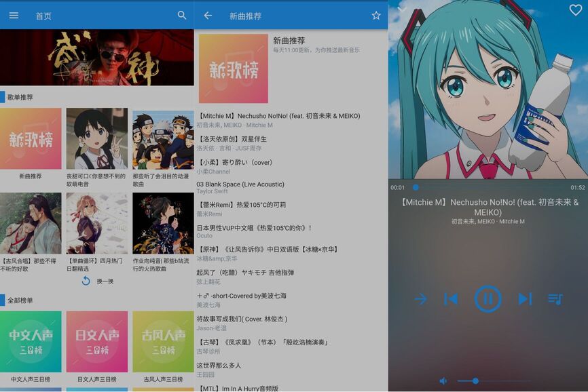Tap the search icon in home header
Viewport: 588px width, 392px height.
(x=182, y=16)
